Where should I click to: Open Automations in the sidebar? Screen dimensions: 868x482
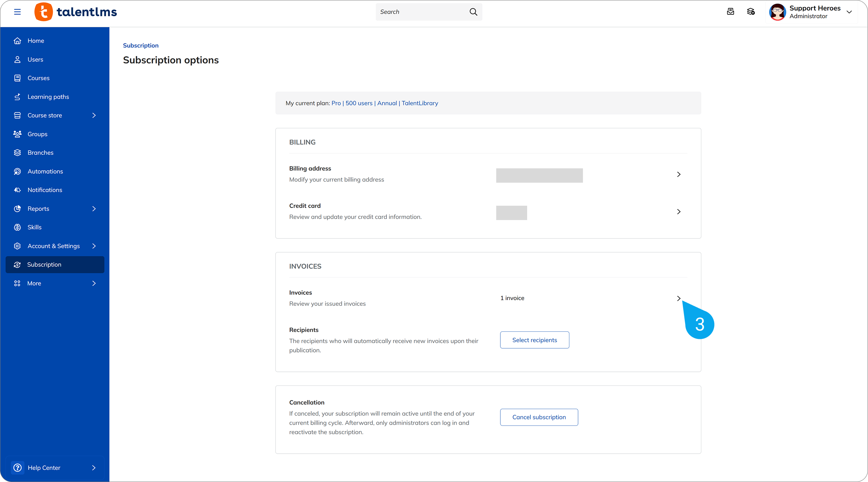(45, 171)
